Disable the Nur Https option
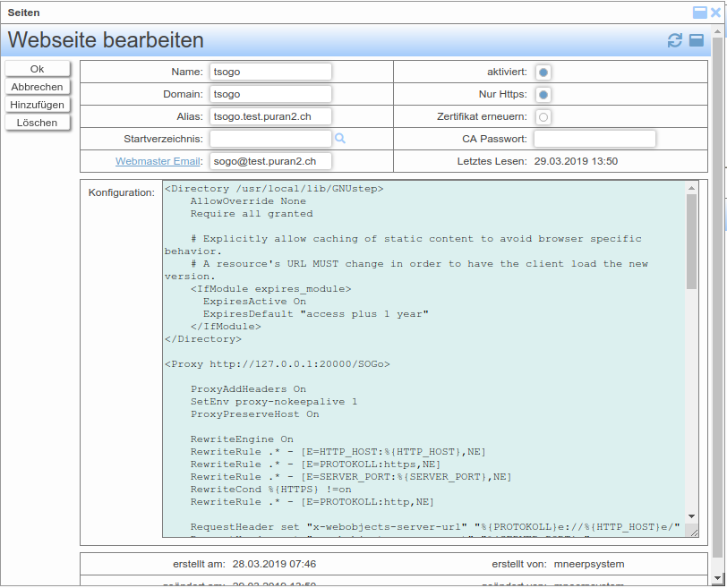This screenshot has width=727, height=588. [543, 94]
